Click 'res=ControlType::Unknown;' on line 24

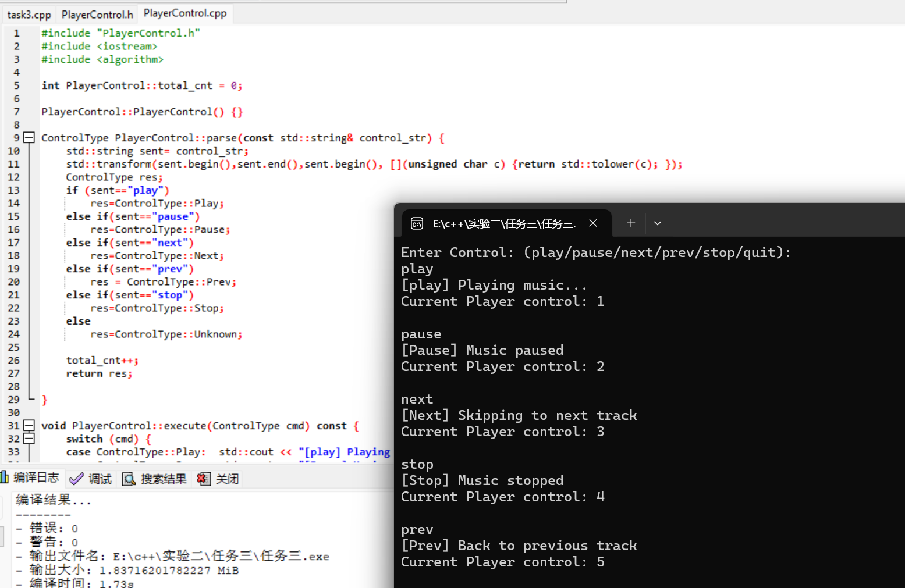click(x=166, y=334)
